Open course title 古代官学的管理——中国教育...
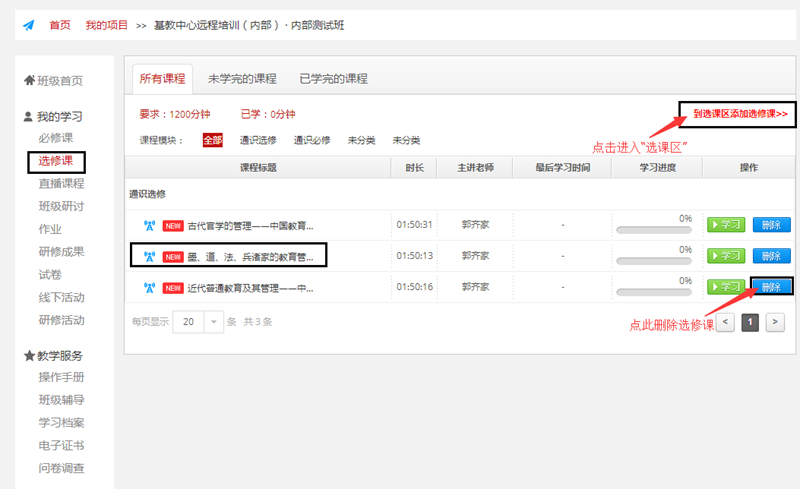Viewport: 800px width, 489px height. [x=251, y=226]
